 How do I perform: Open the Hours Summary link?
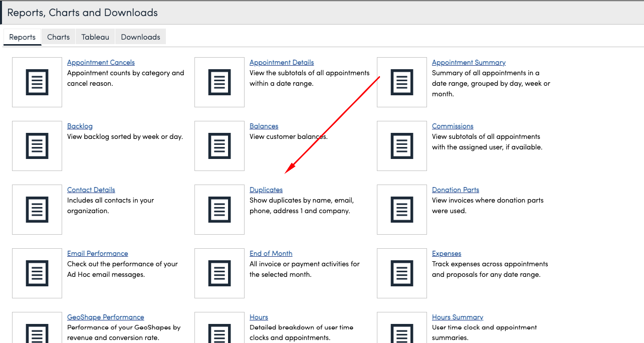458,317
